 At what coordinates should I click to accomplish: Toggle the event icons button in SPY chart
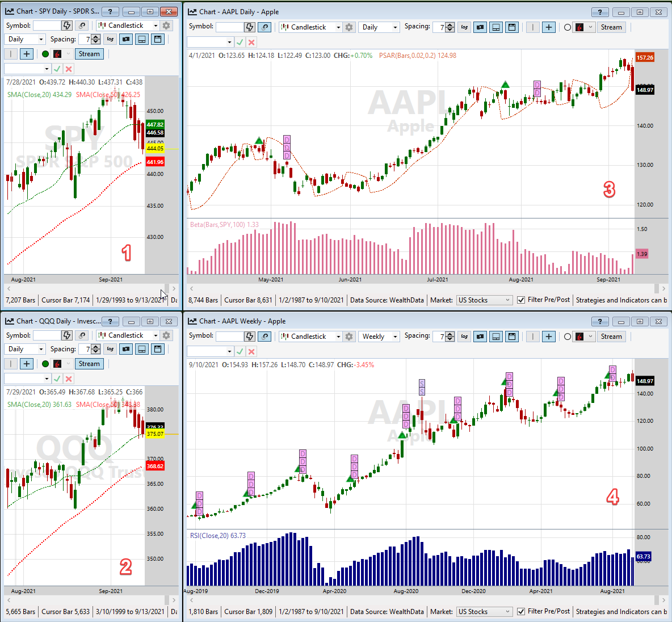tap(126, 39)
